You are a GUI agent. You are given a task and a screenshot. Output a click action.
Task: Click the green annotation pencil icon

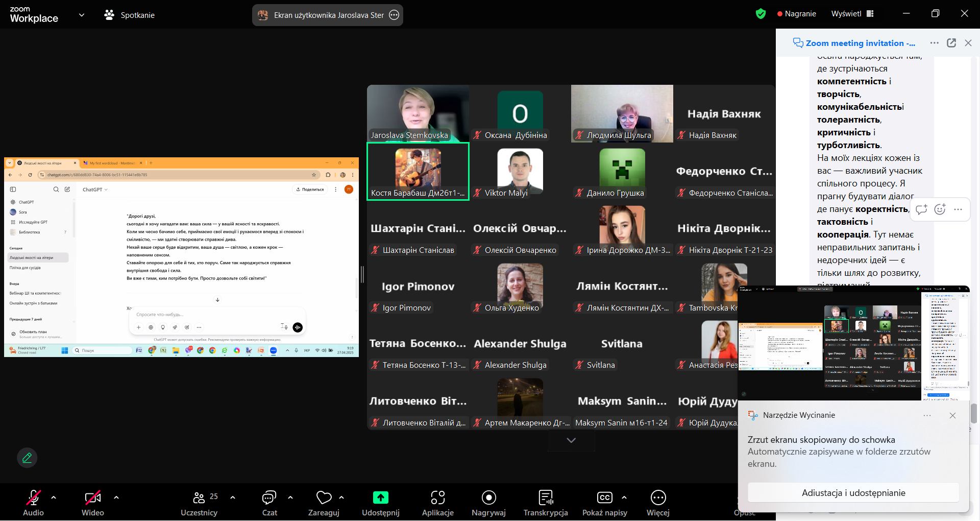[x=27, y=458]
